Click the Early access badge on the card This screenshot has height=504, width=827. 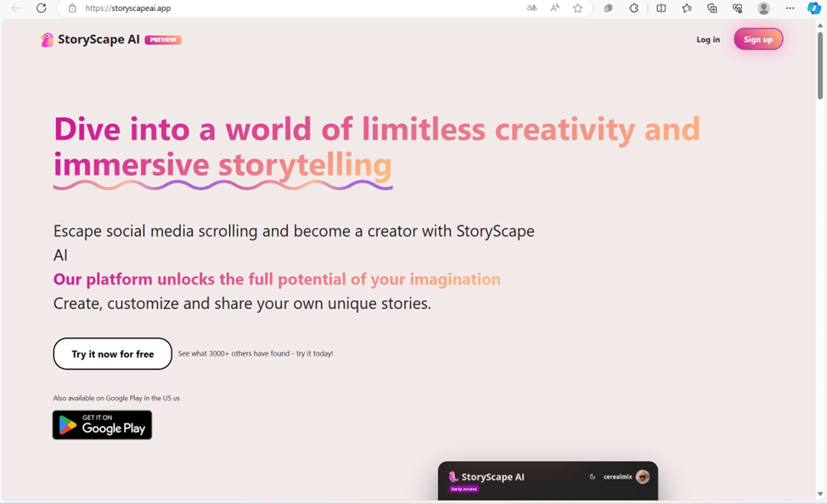click(464, 489)
